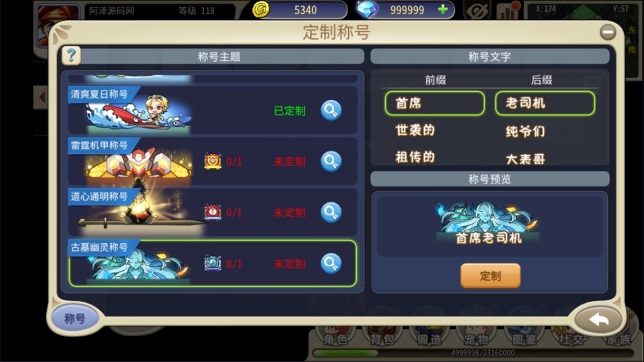
Task: Toggle the eye visibility icon in top bar
Action: (x=476, y=10)
